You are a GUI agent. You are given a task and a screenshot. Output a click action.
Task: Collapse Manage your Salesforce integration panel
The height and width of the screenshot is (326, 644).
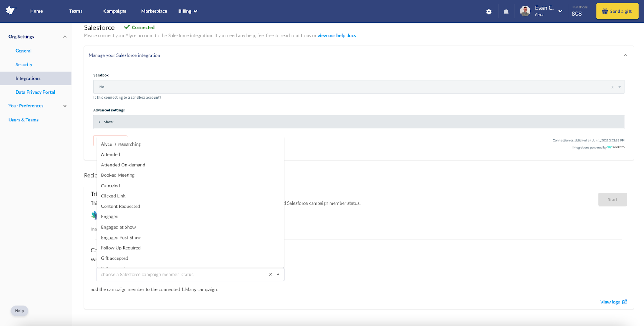pos(625,55)
